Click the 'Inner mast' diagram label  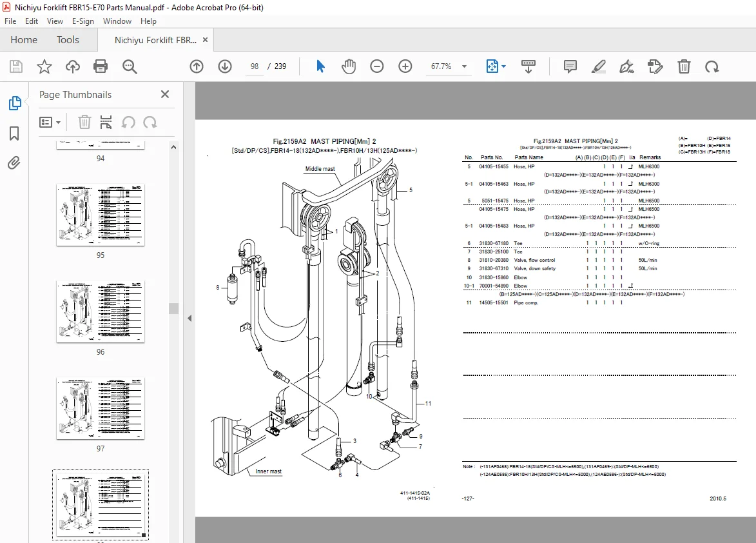pos(269,471)
